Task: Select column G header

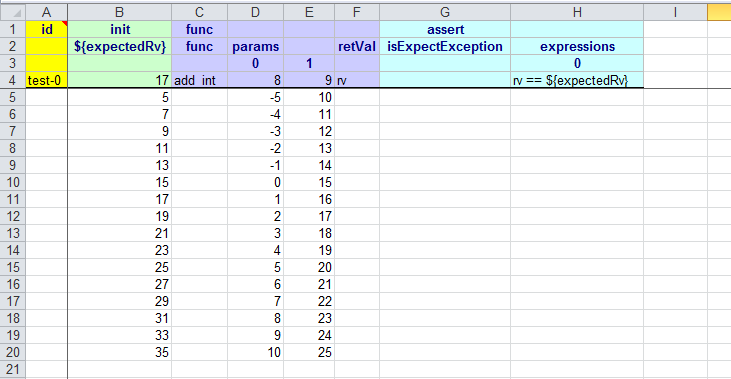Action: click(x=445, y=13)
